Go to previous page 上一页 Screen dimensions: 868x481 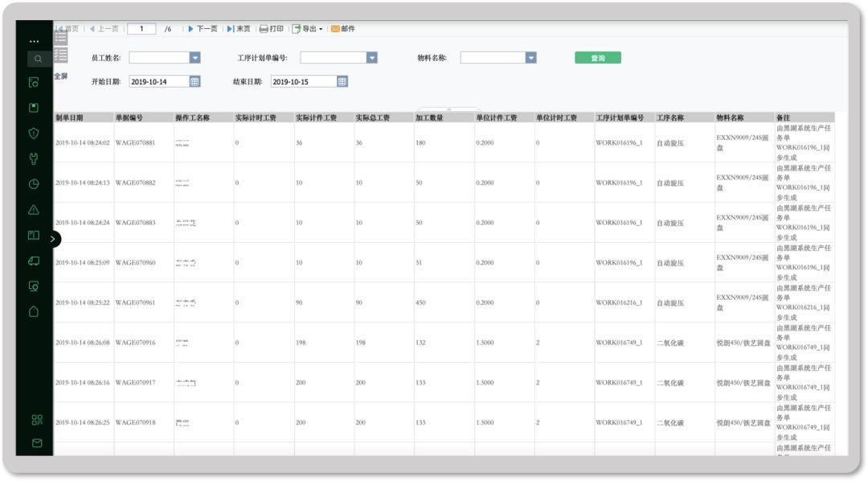point(104,28)
